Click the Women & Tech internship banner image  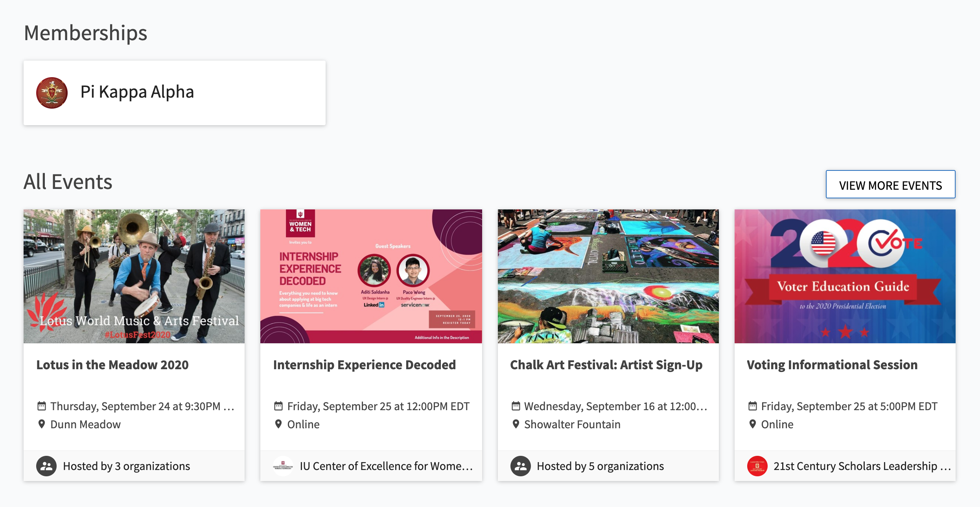click(x=371, y=276)
